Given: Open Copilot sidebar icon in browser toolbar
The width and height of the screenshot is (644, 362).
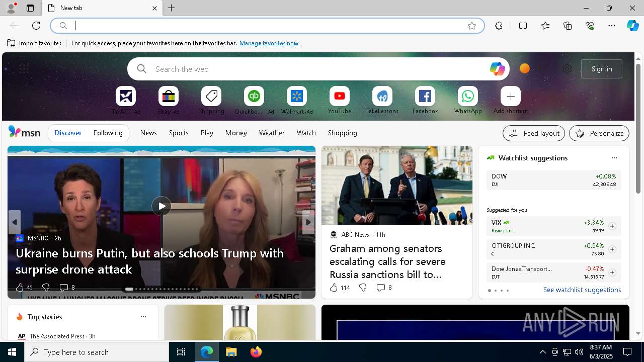Looking at the screenshot, I should (632, 26).
